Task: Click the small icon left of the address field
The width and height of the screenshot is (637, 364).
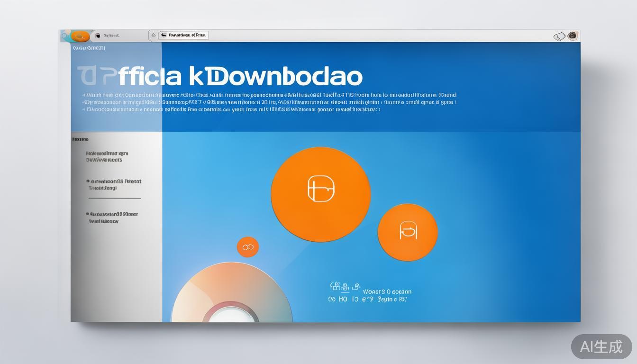Action: coord(153,36)
